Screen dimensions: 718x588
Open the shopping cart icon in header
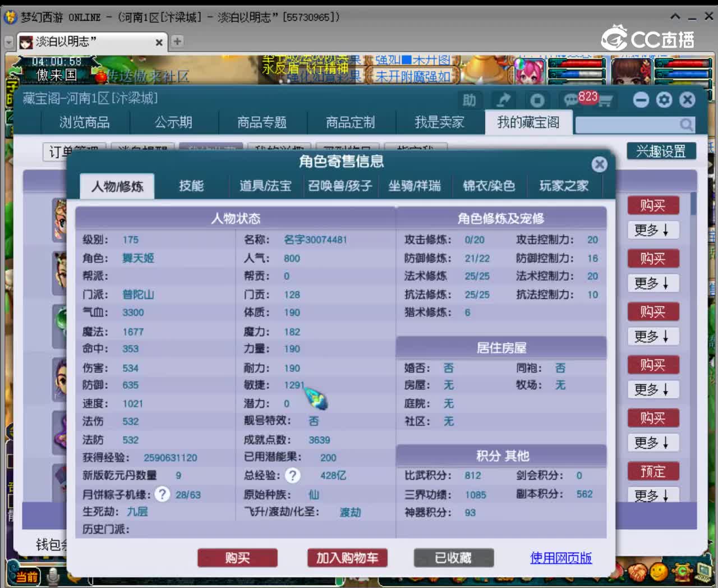pos(606,100)
